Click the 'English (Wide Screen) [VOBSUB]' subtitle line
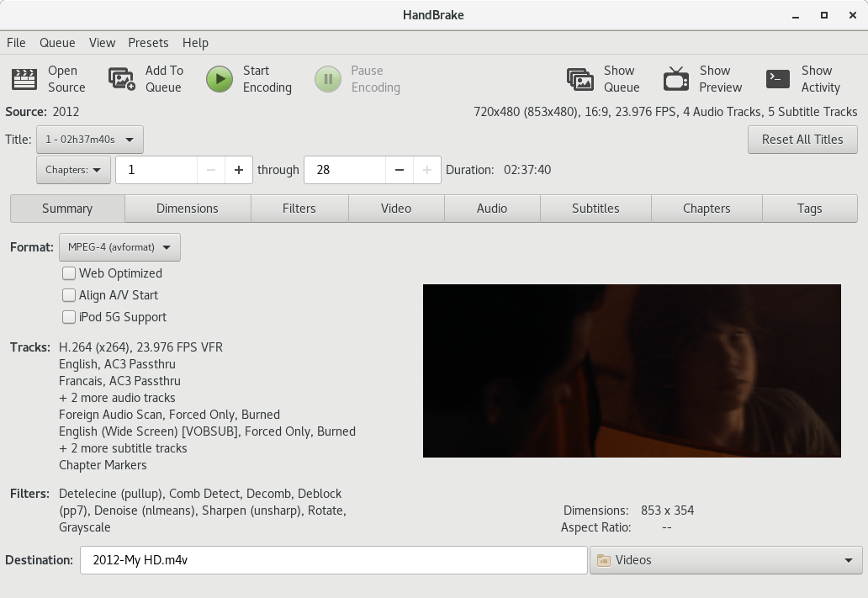 [207, 431]
